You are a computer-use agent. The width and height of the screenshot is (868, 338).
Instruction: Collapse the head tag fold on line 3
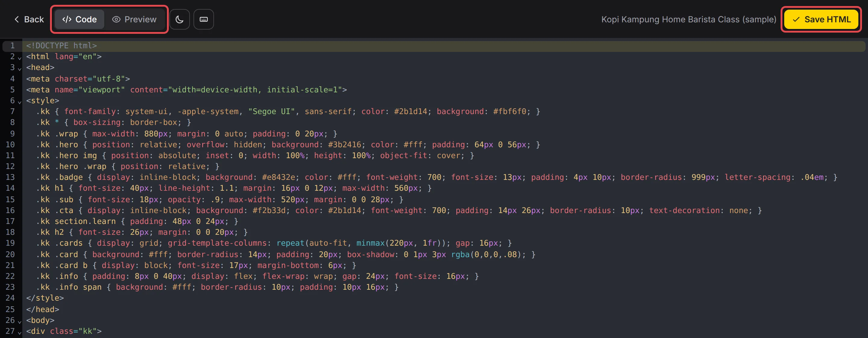click(20, 69)
